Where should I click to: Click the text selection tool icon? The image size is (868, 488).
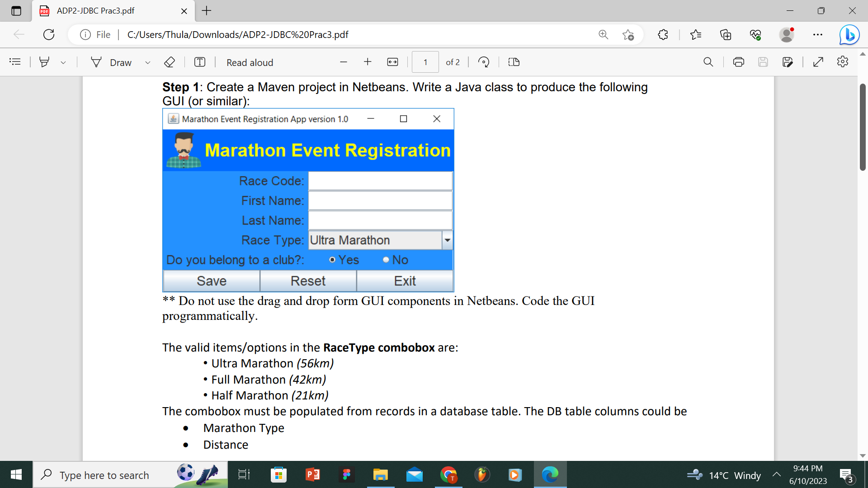click(200, 62)
